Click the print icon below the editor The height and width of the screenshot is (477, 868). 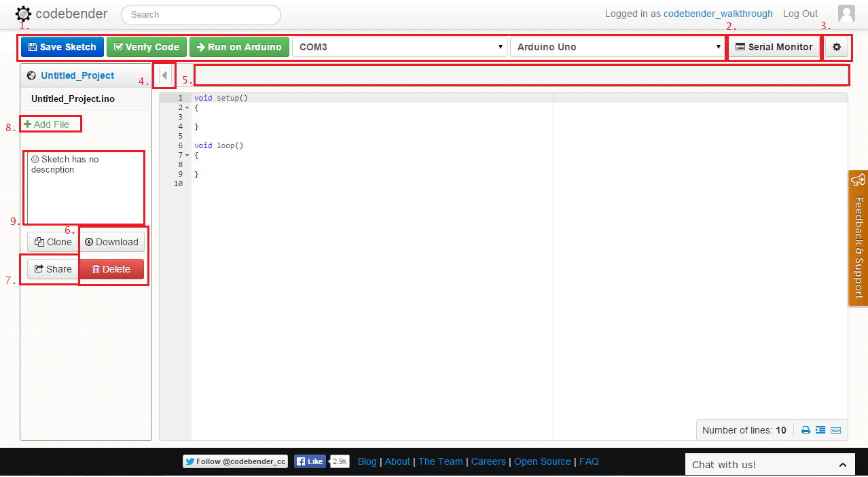coord(806,430)
